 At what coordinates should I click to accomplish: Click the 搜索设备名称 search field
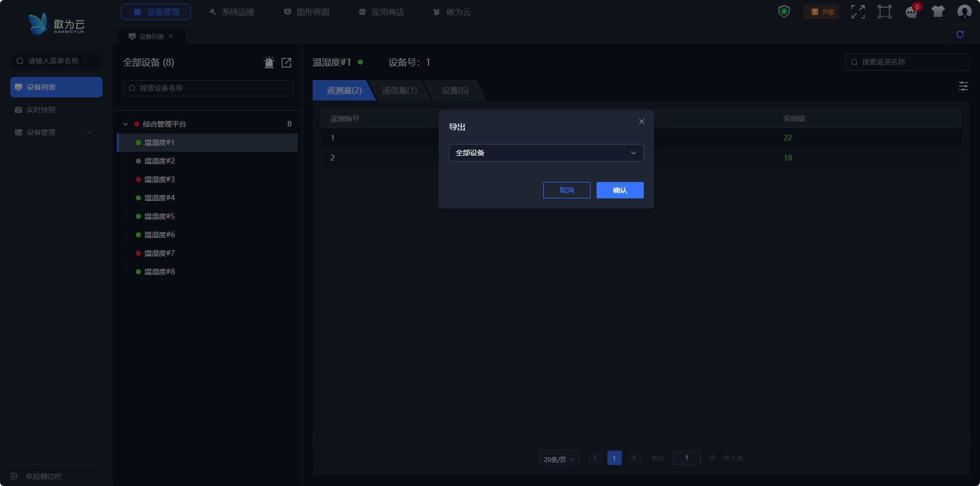point(208,88)
